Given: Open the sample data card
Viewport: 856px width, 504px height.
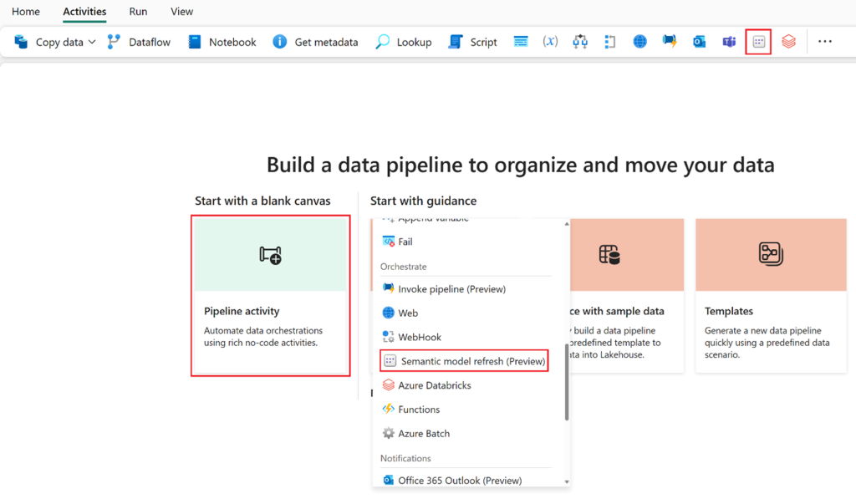Looking at the screenshot, I should pos(627,295).
